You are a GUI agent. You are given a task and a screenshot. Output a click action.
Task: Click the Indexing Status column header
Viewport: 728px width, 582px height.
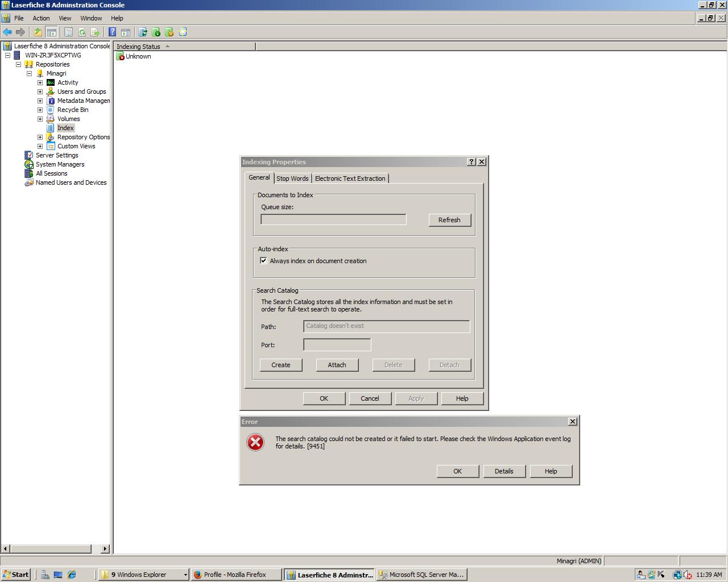(184, 47)
